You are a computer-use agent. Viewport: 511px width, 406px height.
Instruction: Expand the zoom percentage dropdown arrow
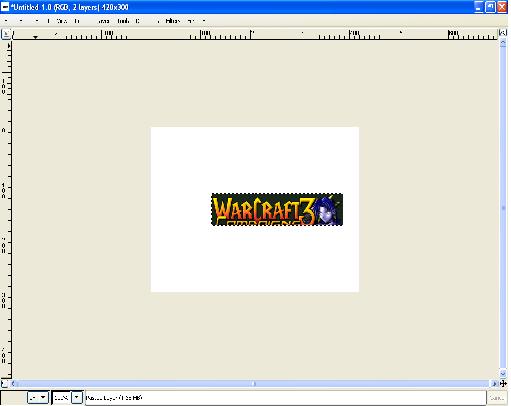[77, 397]
